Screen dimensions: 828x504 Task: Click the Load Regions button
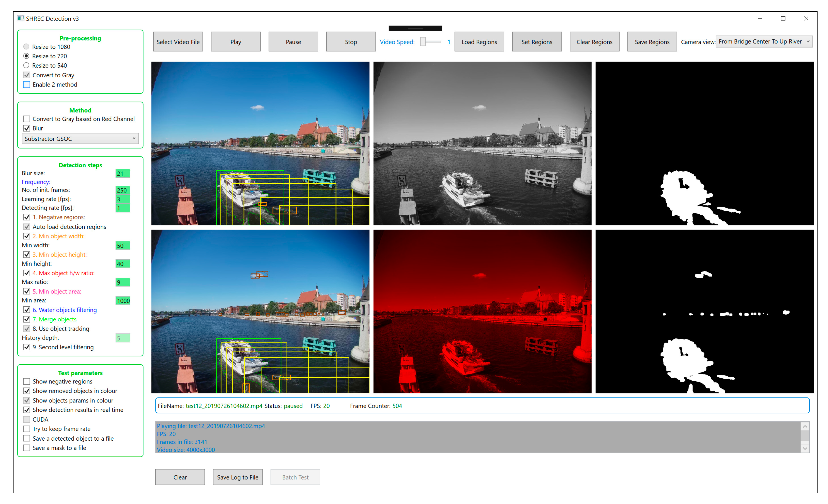click(479, 42)
